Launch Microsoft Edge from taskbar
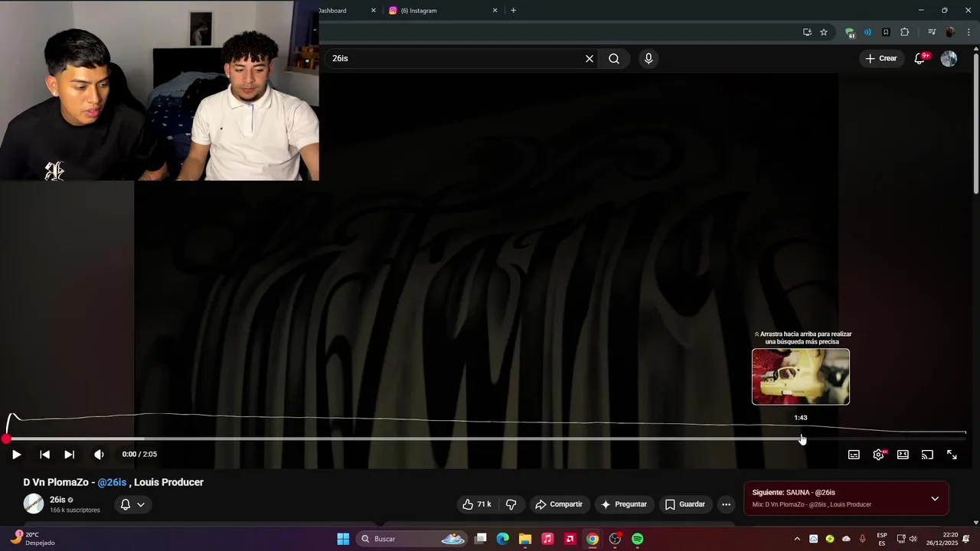The width and height of the screenshot is (980, 551). point(503,539)
